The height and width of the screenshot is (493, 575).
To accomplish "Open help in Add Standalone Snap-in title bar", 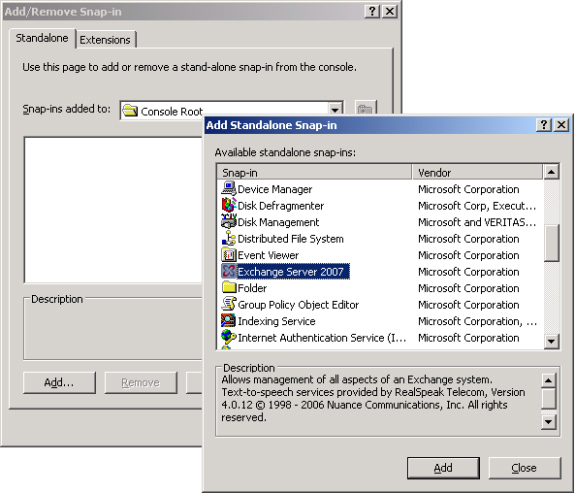I will [x=543, y=125].
